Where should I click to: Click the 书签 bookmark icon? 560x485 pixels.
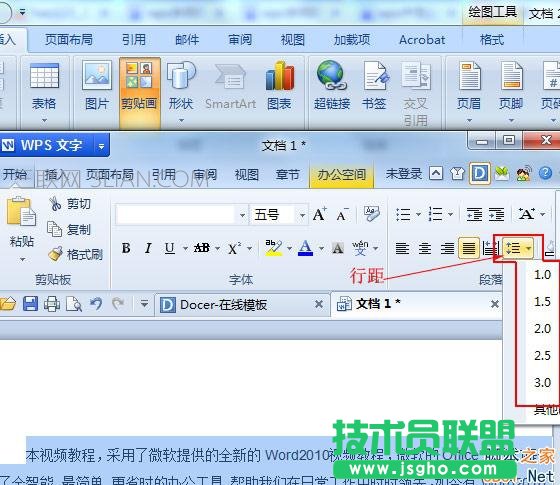point(374,76)
